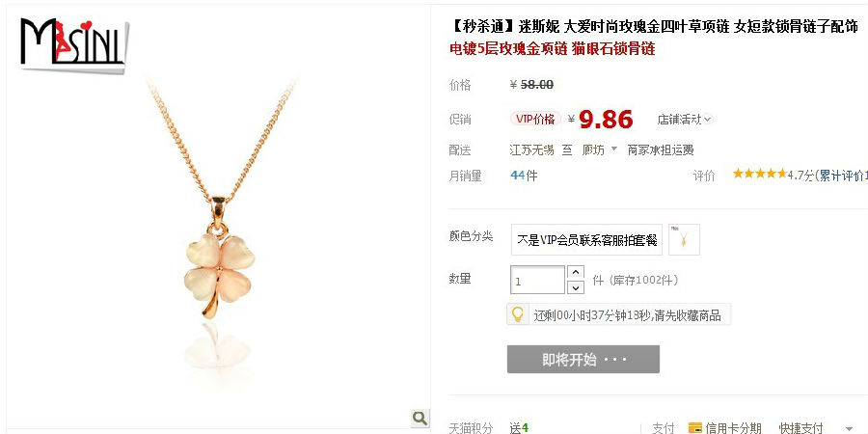Select the necklace color thumbnail swatch
This screenshot has height=434, width=868.
pos(684,240)
